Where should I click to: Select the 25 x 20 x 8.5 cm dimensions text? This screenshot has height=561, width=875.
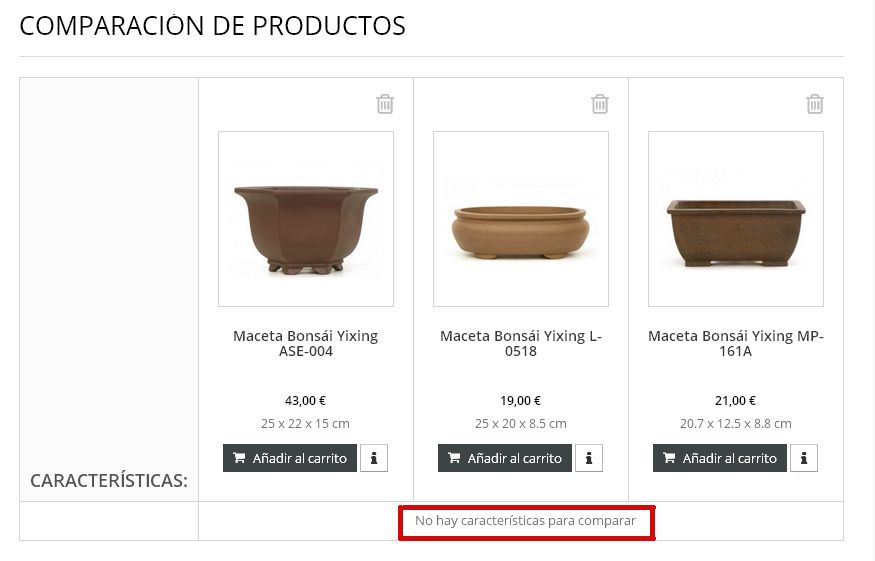pos(521,424)
